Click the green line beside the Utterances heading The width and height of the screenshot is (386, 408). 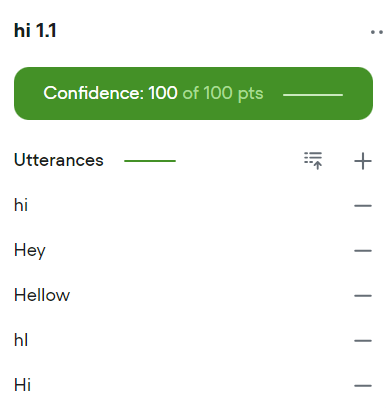pyautogui.click(x=150, y=161)
